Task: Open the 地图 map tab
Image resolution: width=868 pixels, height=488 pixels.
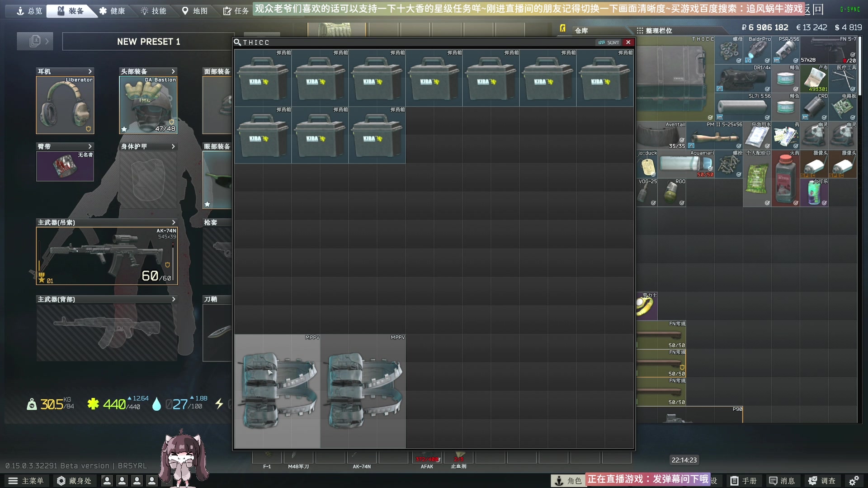Action: [195, 11]
